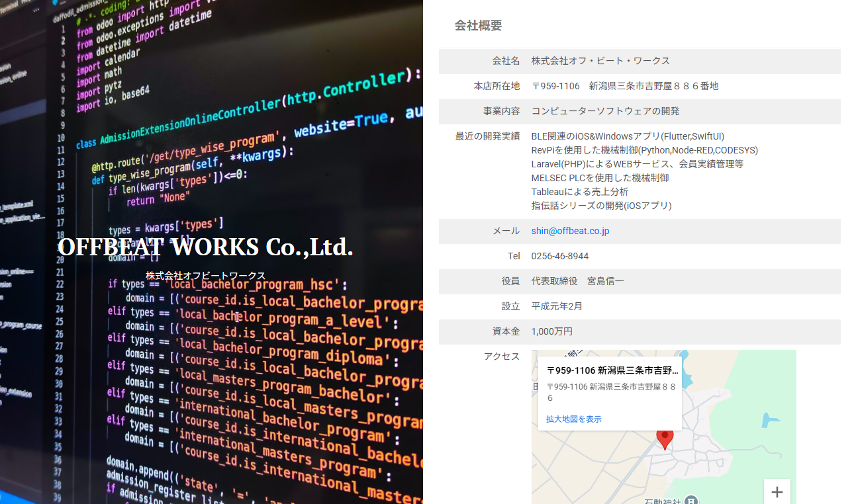Click the Laravel(PHP)によるWEBサービス line
The width and height of the screenshot is (854, 504).
638,164
